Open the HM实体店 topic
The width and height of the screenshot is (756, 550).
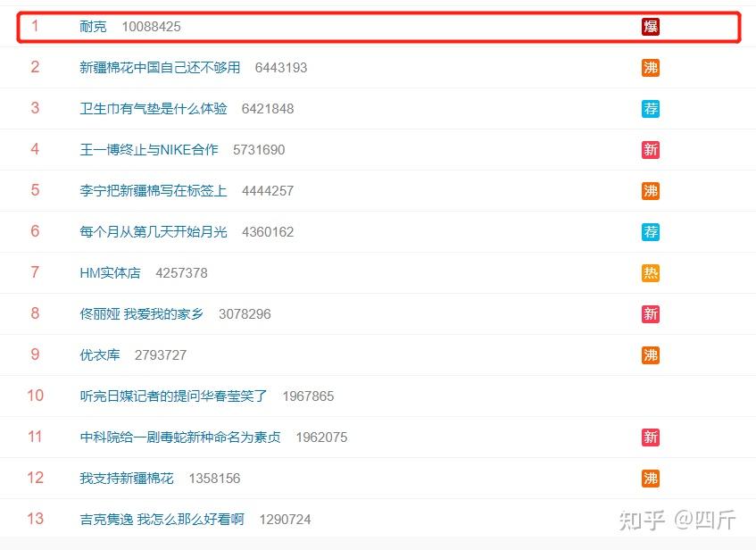tap(111, 273)
